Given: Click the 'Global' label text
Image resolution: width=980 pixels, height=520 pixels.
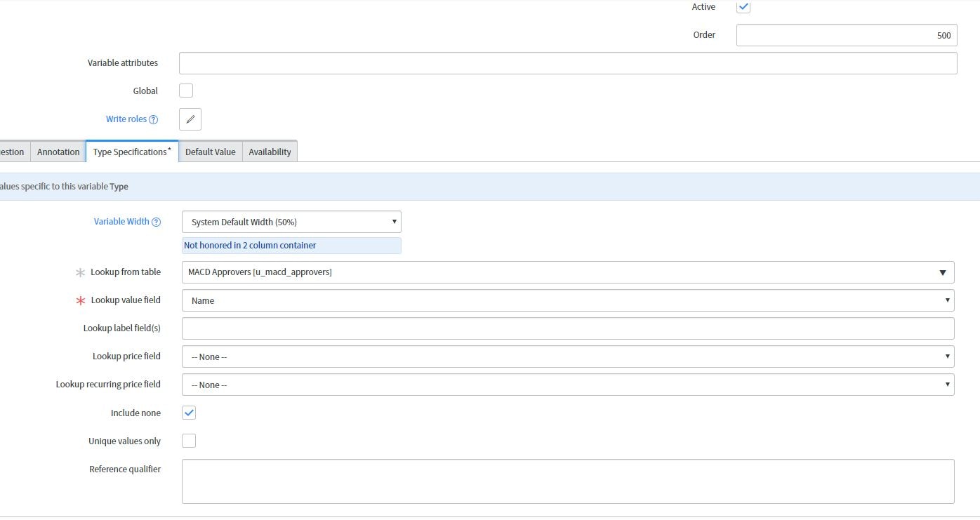Looking at the screenshot, I should point(145,91).
